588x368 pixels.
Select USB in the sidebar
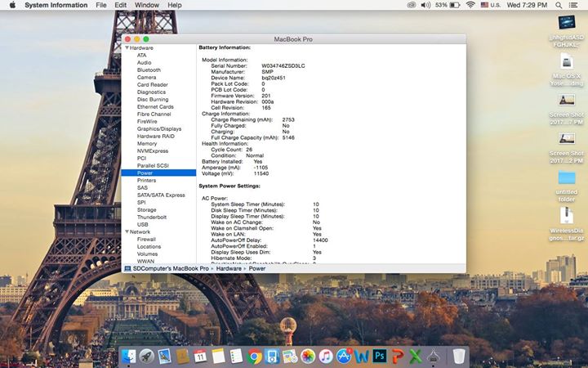click(142, 225)
